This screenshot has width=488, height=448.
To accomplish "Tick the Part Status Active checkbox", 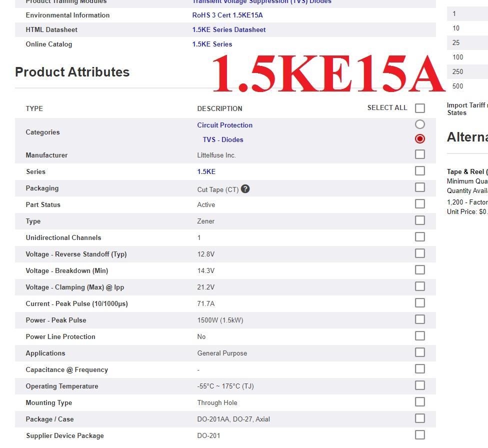I will coord(420,203).
